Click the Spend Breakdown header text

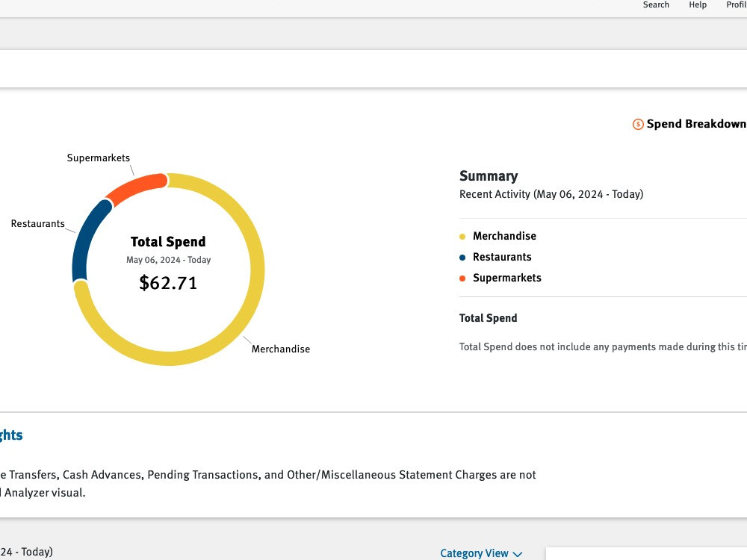[x=698, y=124]
